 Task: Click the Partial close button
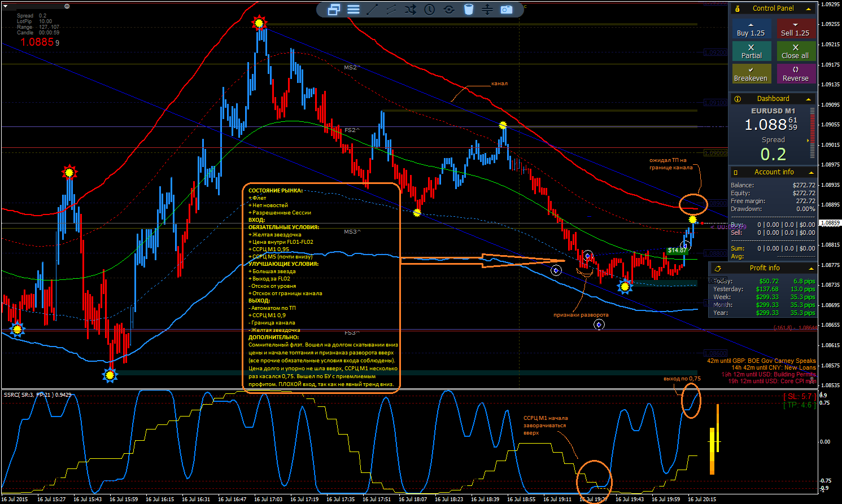point(751,51)
